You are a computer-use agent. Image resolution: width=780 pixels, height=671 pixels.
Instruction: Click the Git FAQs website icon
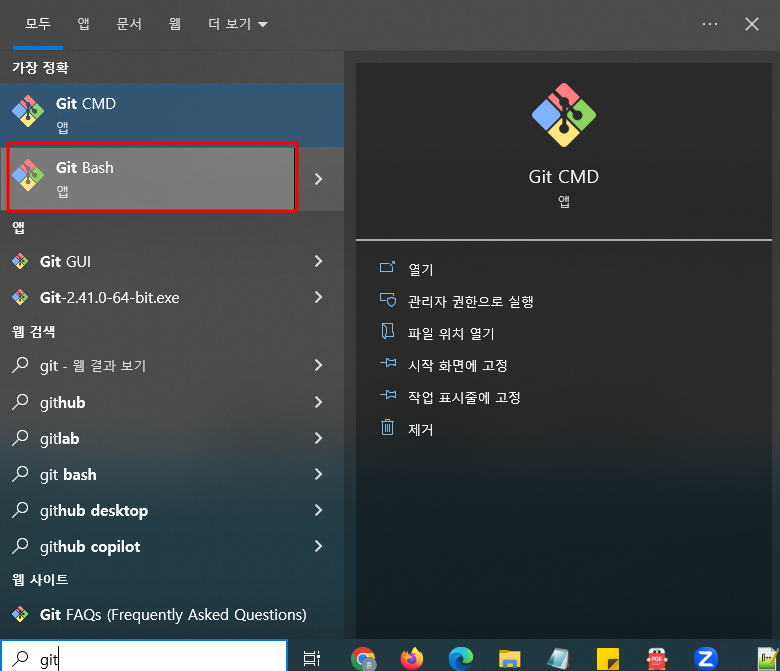[20, 614]
